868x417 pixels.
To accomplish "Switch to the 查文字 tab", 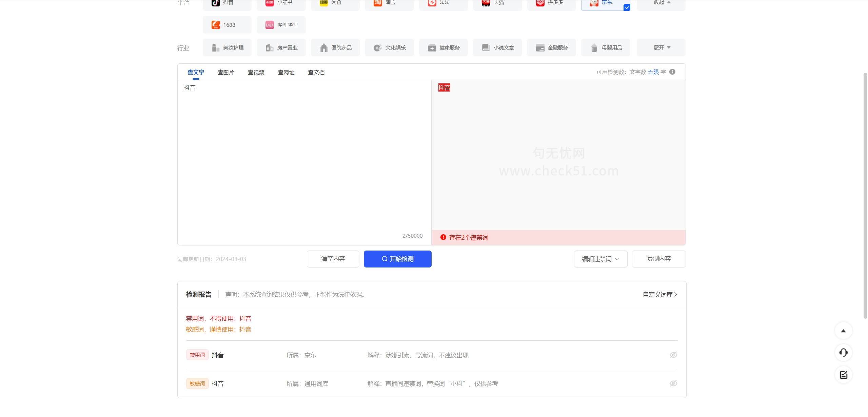I will (196, 72).
